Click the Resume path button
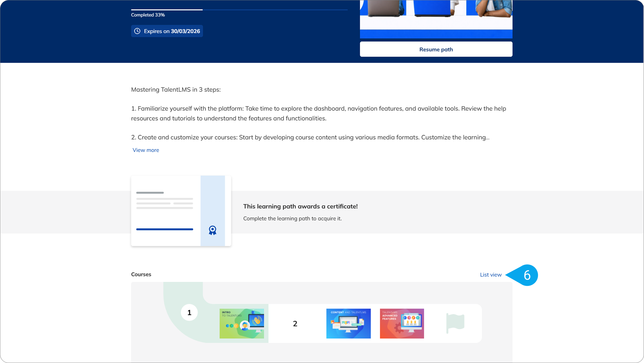 tap(436, 49)
